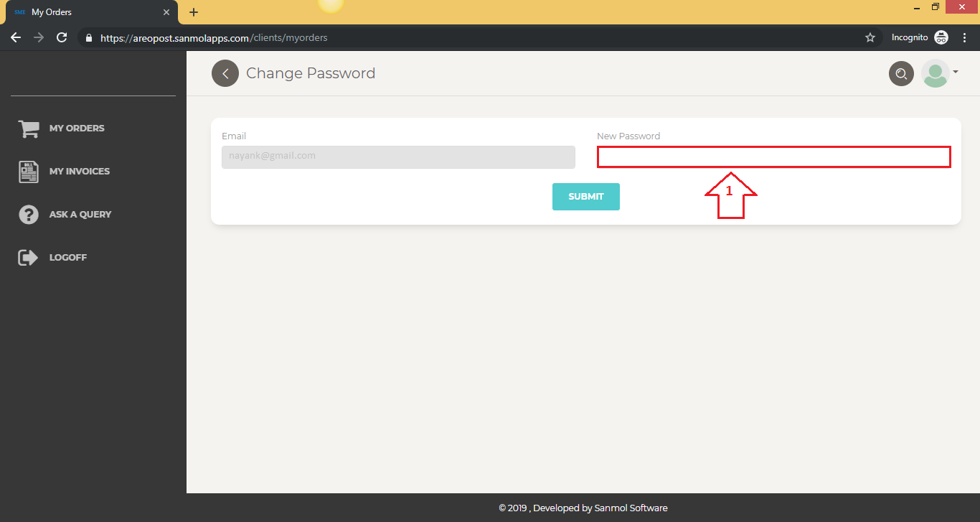This screenshot has width=980, height=522.
Task: Close the My Orders browser tab
Action: coord(166,12)
